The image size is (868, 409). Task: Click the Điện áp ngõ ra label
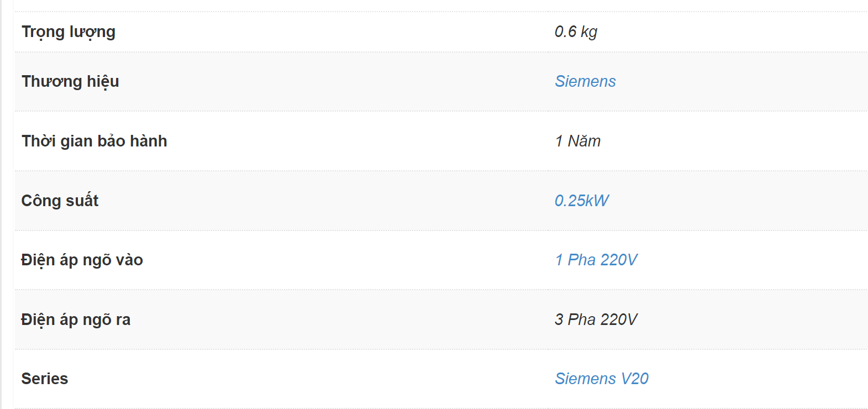(76, 319)
